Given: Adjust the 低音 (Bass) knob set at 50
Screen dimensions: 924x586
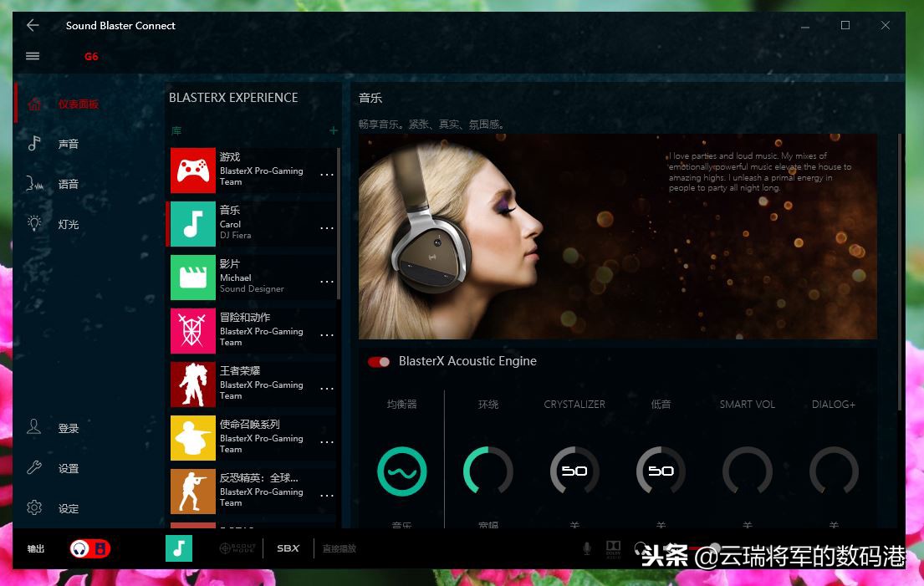Looking at the screenshot, I should coord(660,471).
